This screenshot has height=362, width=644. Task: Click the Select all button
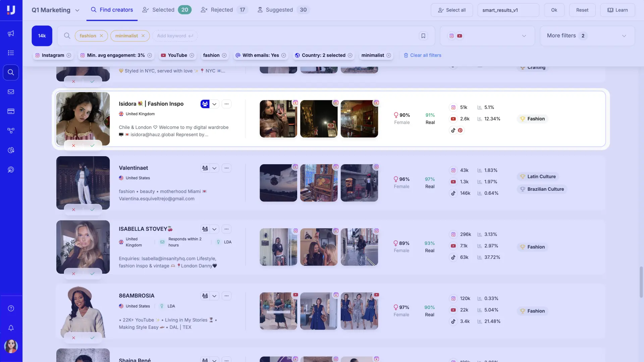point(452,10)
